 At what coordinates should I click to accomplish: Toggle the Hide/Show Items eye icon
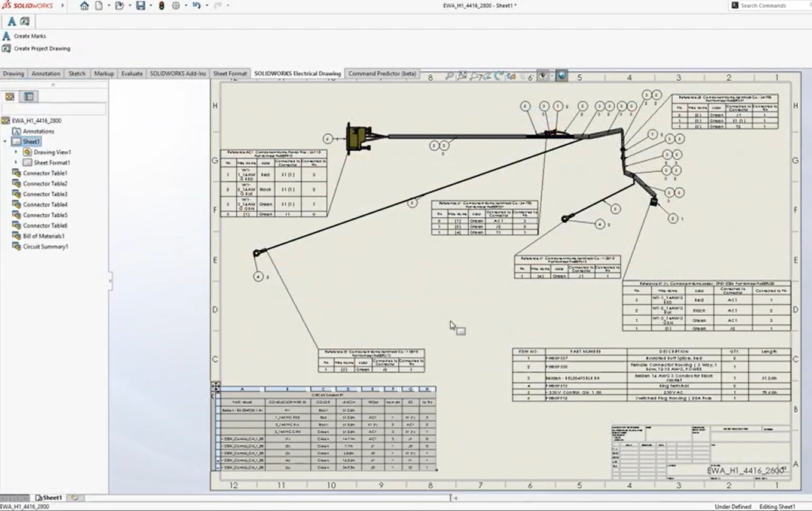(x=543, y=76)
